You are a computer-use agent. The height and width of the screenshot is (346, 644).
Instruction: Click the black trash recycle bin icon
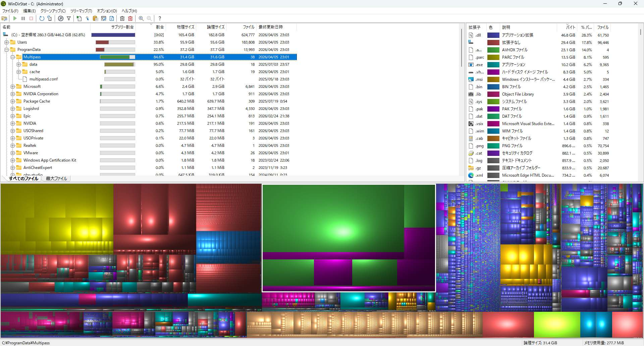click(x=122, y=18)
